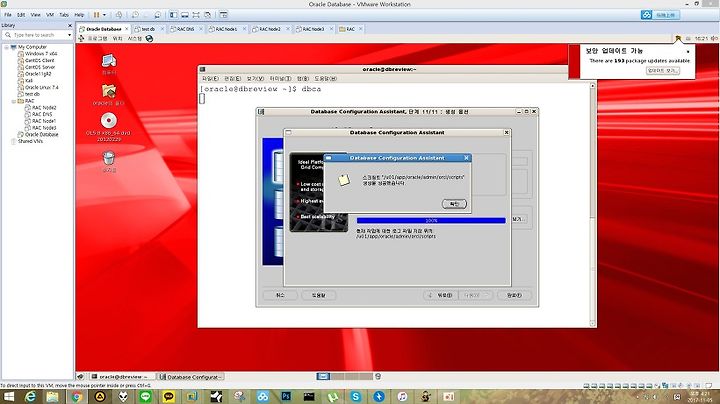The height and width of the screenshot is (404, 720).
Task: Open the VM menu
Action: pos(50,15)
